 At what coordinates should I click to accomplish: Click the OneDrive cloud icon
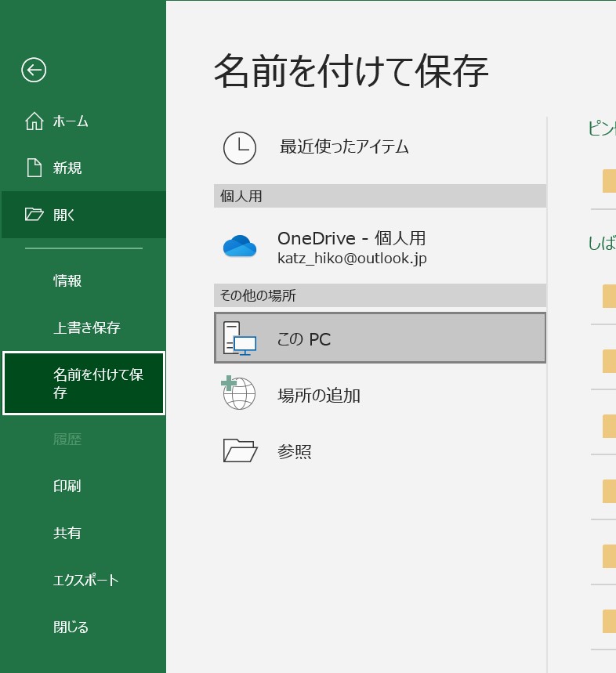pyautogui.click(x=240, y=246)
